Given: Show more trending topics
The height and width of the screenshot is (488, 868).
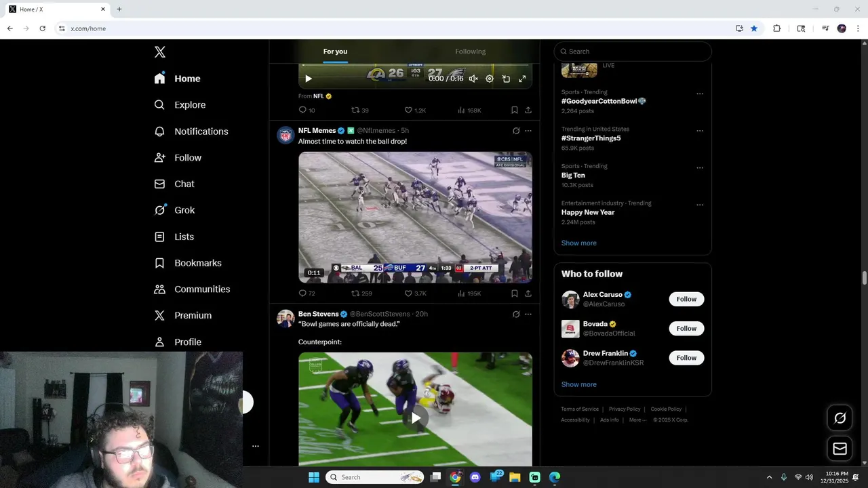Looking at the screenshot, I should click(x=578, y=243).
